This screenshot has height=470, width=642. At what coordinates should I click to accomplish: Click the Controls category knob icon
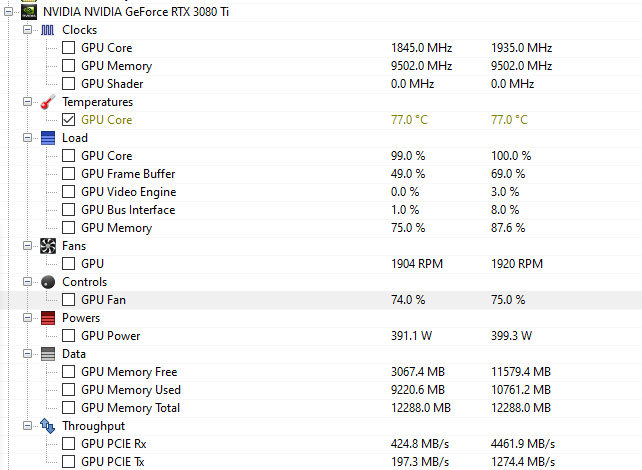pos(48,282)
